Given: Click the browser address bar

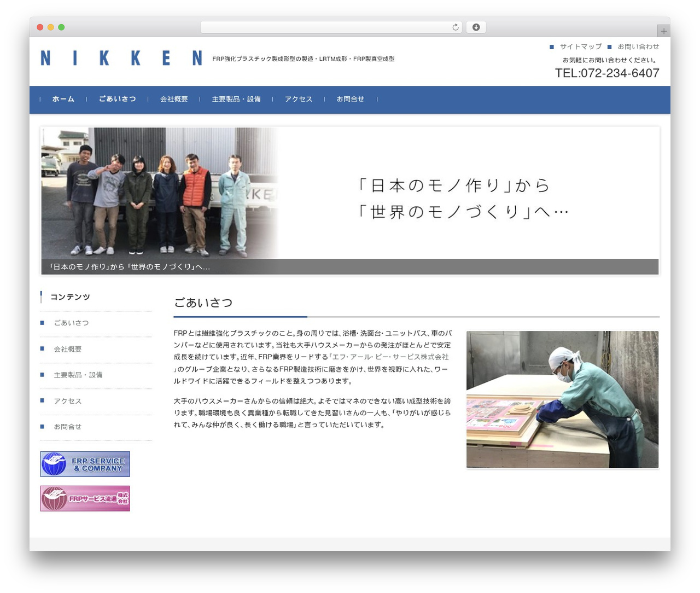Looking at the screenshot, I should [x=331, y=27].
